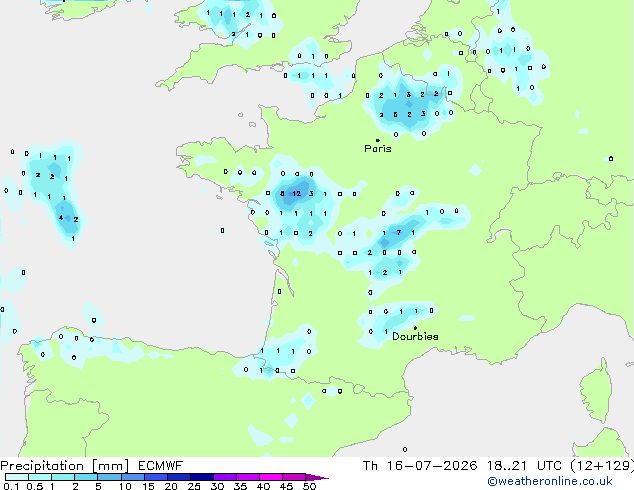
Task: Pick the 45–50 mm legend swatch
Action: 294,477
